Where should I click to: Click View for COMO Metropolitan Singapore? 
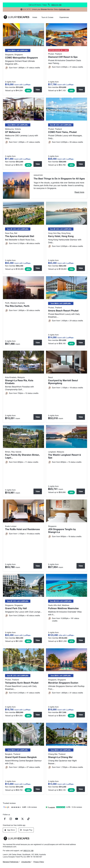click(x=38, y=90)
